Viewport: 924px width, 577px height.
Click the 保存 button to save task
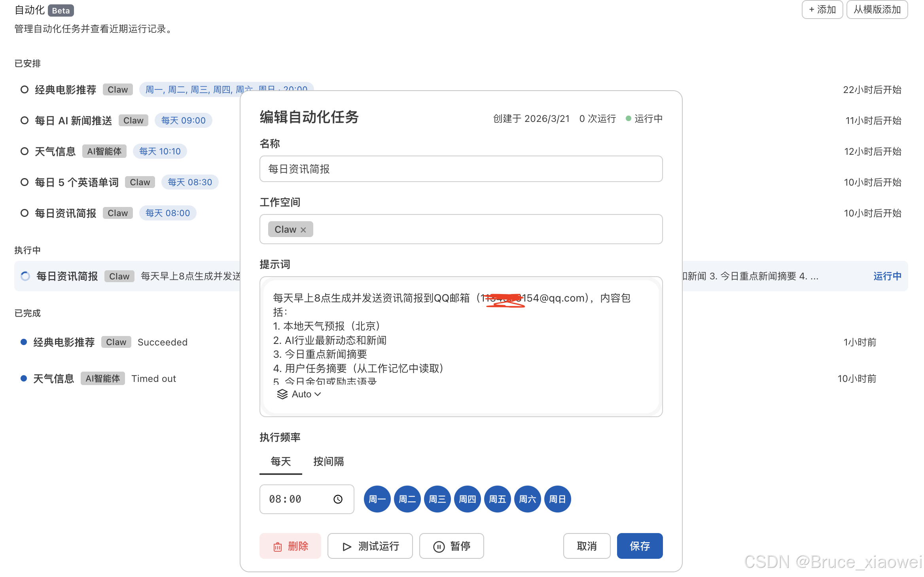(639, 546)
